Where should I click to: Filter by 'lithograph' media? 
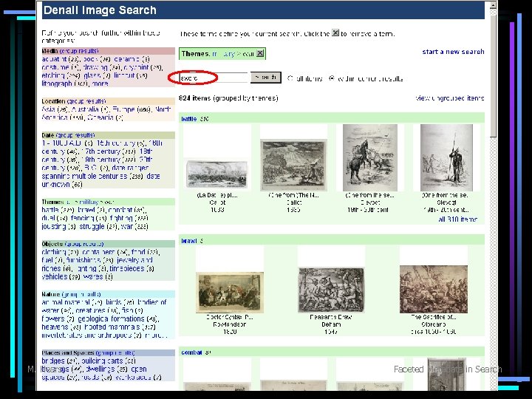click(57, 83)
